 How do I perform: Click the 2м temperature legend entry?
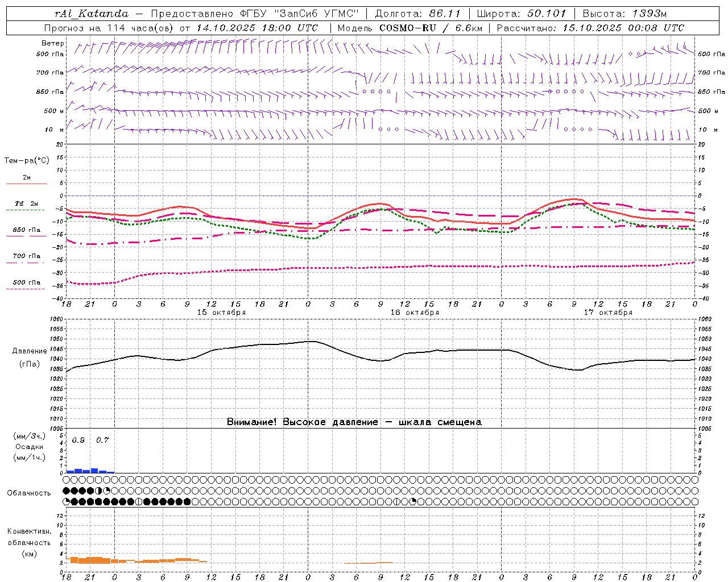pos(27,178)
